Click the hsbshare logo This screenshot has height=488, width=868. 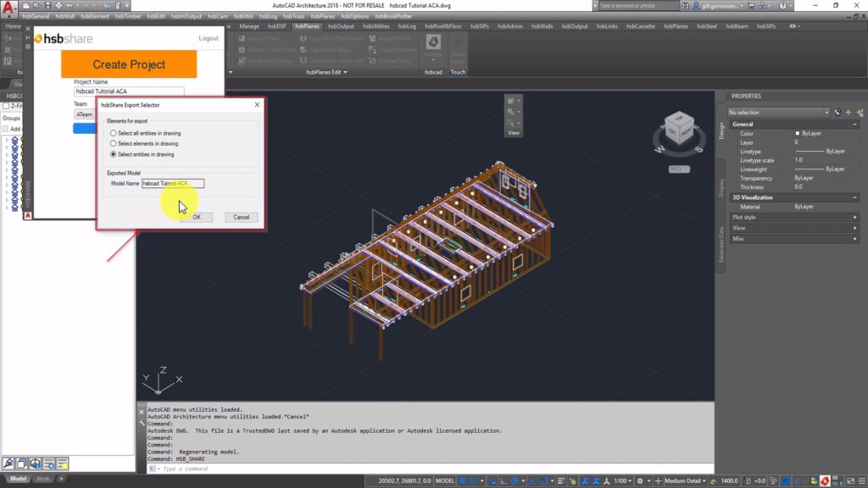(x=64, y=39)
